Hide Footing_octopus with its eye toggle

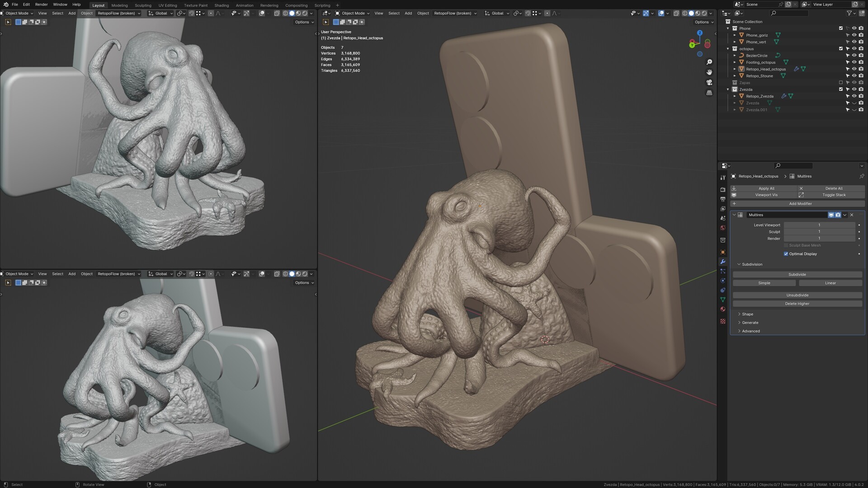[854, 62]
